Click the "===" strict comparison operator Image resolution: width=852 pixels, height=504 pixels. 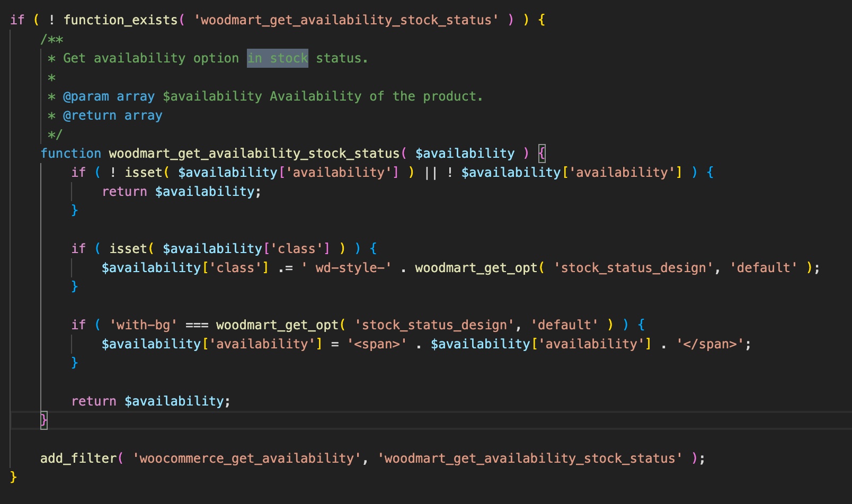click(197, 325)
